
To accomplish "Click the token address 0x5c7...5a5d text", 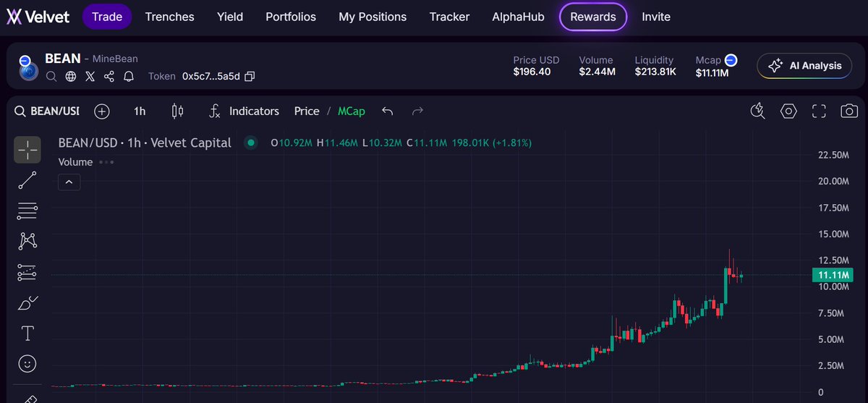I will pos(210,76).
